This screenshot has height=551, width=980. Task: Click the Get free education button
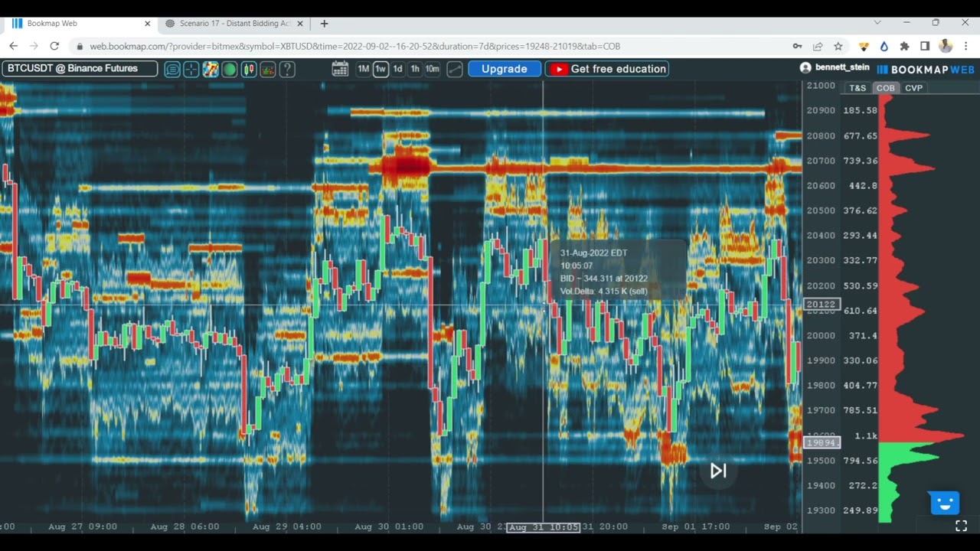click(608, 69)
